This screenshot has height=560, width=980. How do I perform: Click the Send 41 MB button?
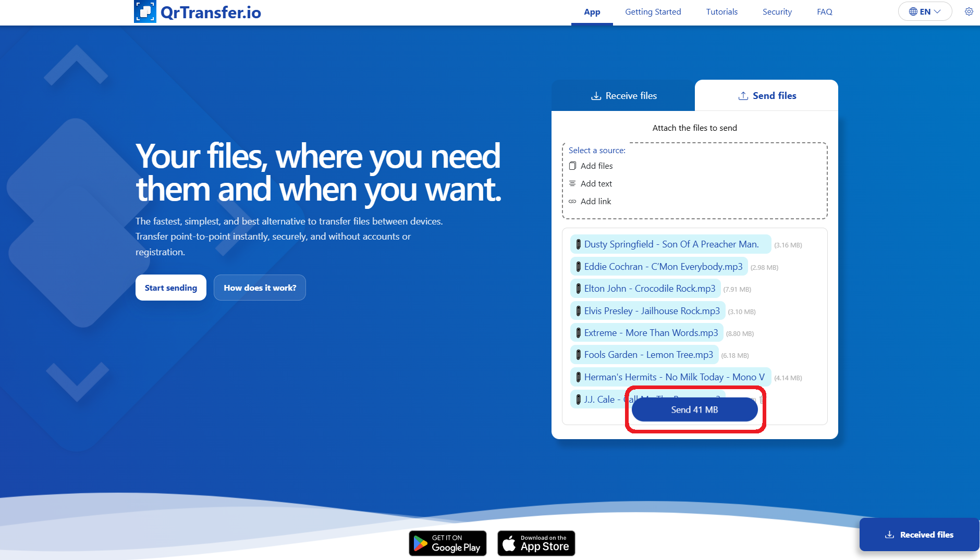coord(694,409)
